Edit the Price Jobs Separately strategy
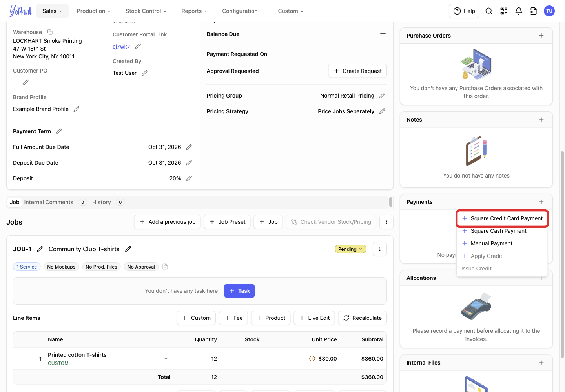 [382, 111]
